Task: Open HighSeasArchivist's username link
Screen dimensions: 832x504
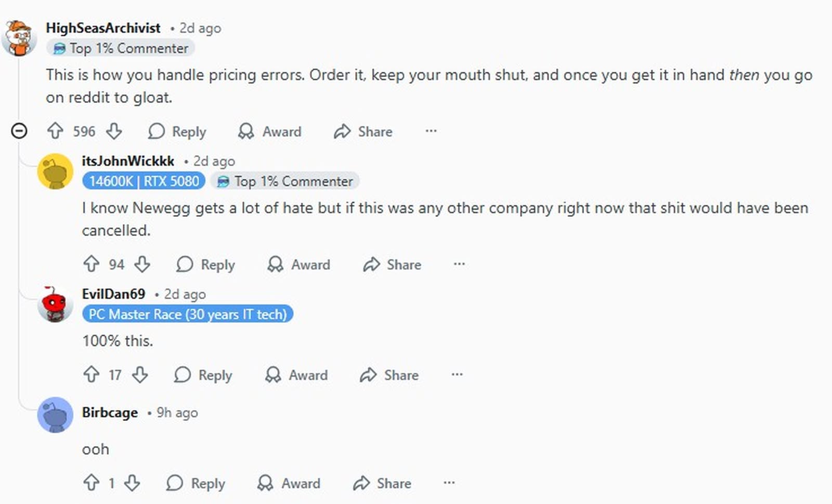Action: click(103, 28)
